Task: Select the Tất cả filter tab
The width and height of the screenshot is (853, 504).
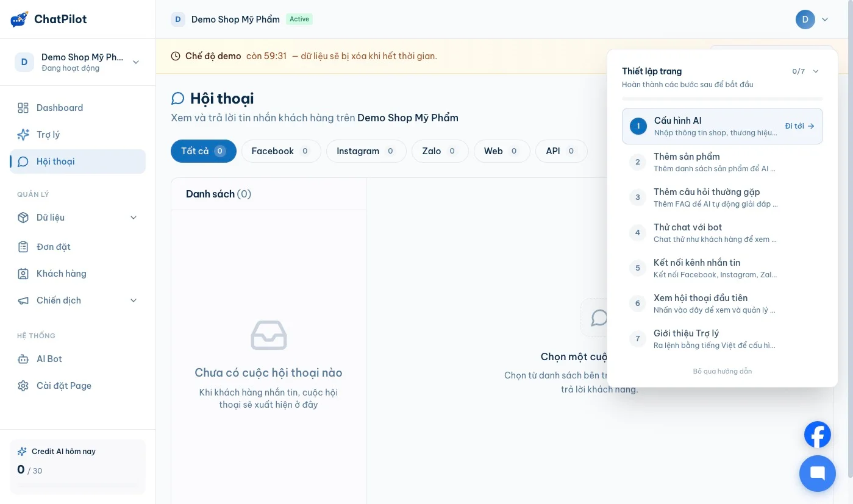Action: coord(204,151)
